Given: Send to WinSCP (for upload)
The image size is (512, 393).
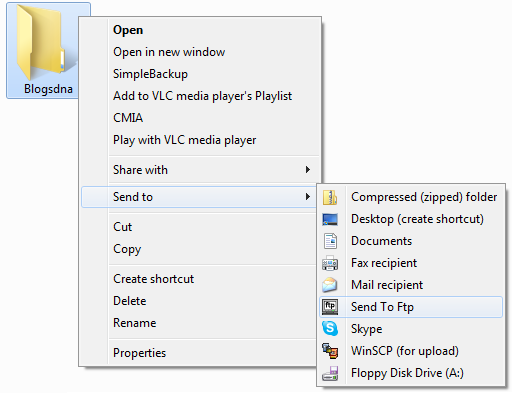Looking at the screenshot, I should [x=411, y=351].
